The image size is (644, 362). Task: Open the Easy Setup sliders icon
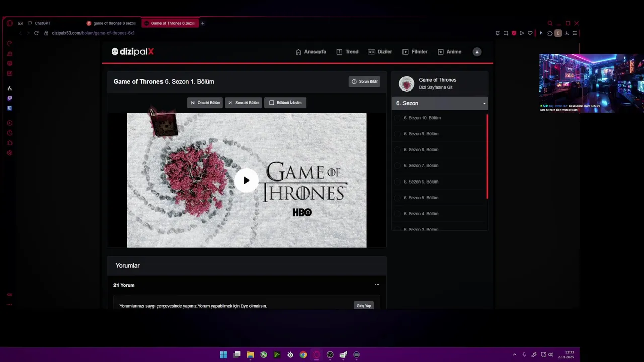coord(574,33)
